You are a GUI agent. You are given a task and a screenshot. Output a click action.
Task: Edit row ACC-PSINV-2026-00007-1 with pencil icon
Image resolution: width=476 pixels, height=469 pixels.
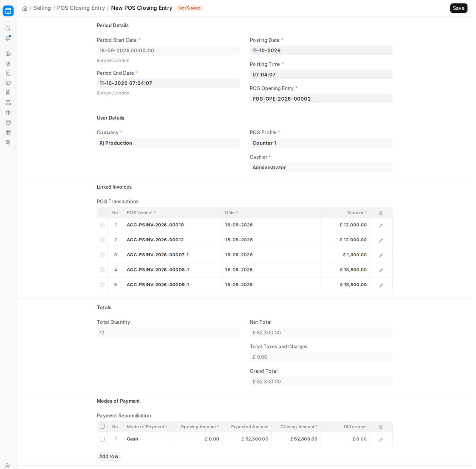pyautogui.click(x=381, y=255)
